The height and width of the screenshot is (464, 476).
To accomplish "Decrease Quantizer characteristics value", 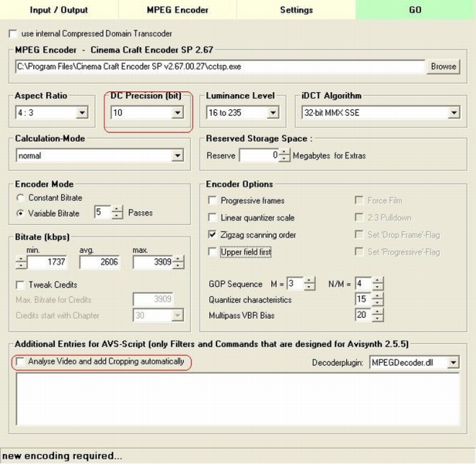I will coord(378,302).
